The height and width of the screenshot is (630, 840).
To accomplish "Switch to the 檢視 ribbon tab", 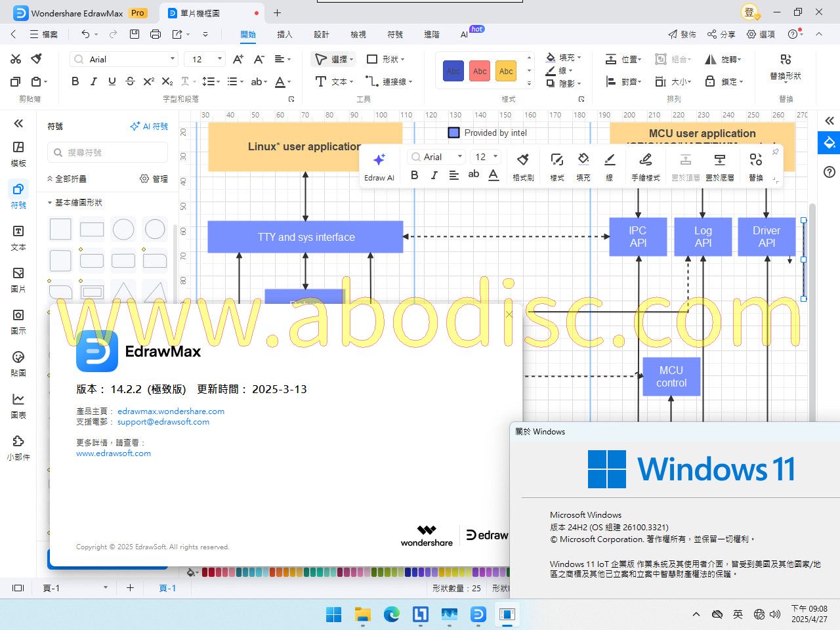I will [x=358, y=34].
